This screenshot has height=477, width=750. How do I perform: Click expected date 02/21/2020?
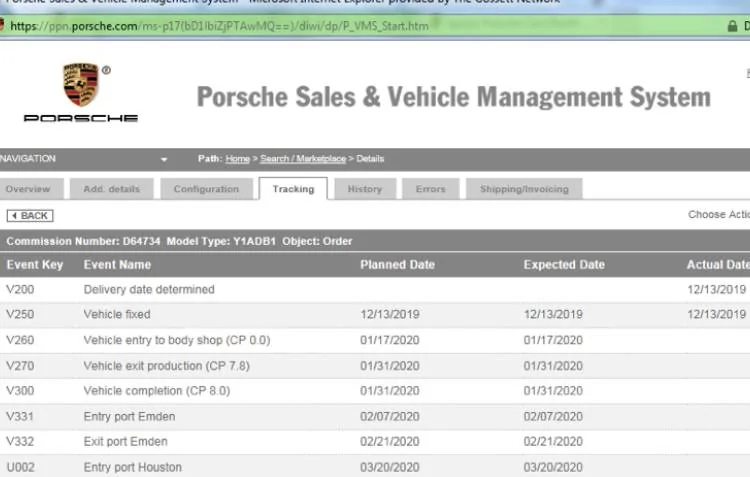(553, 442)
